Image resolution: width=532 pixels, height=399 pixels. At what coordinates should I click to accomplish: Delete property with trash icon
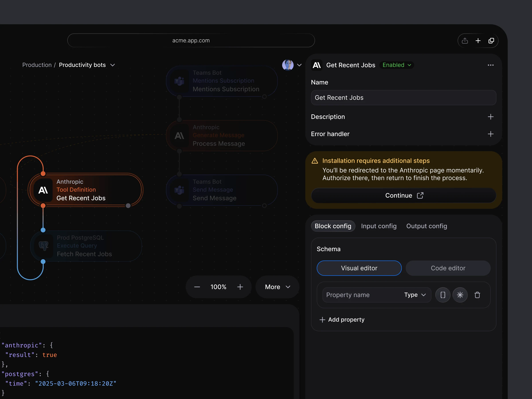477,295
